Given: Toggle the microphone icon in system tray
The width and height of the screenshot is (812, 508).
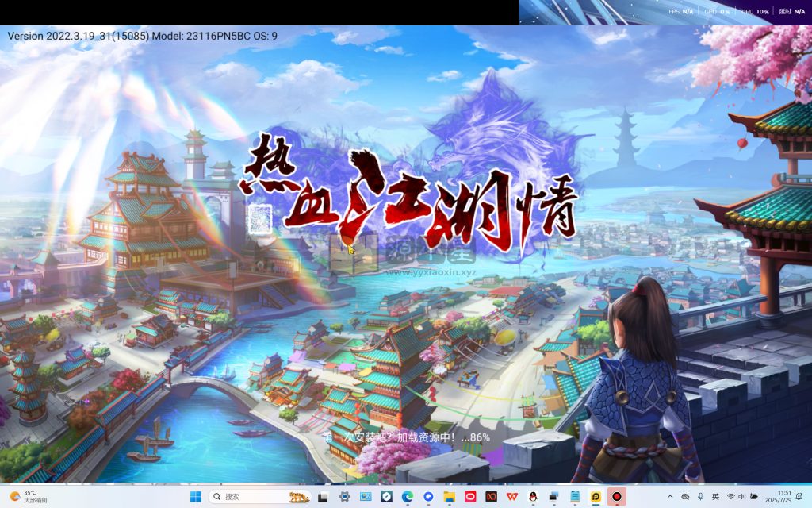Looking at the screenshot, I should [700, 496].
